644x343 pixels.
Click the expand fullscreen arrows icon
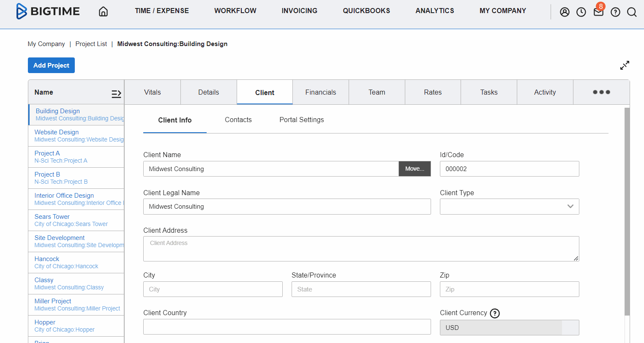(x=625, y=65)
